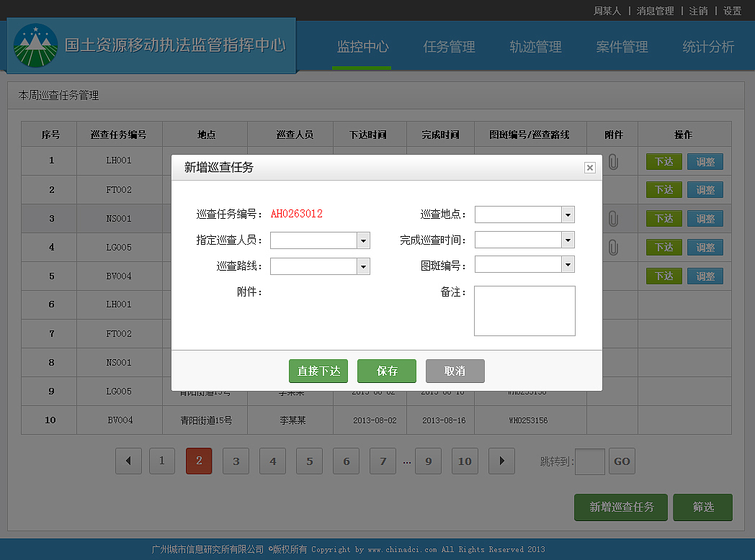Switch to the 任务管理 tab
The image size is (755, 560).
[x=449, y=47]
